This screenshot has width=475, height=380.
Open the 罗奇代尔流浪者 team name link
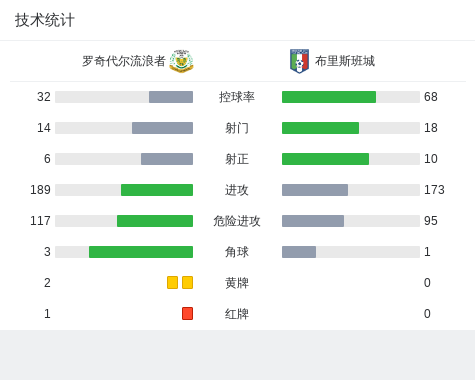point(124,61)
